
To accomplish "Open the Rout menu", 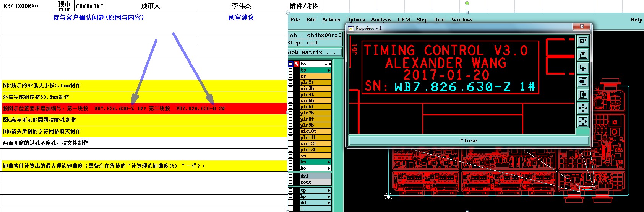I will coord(440,20).
